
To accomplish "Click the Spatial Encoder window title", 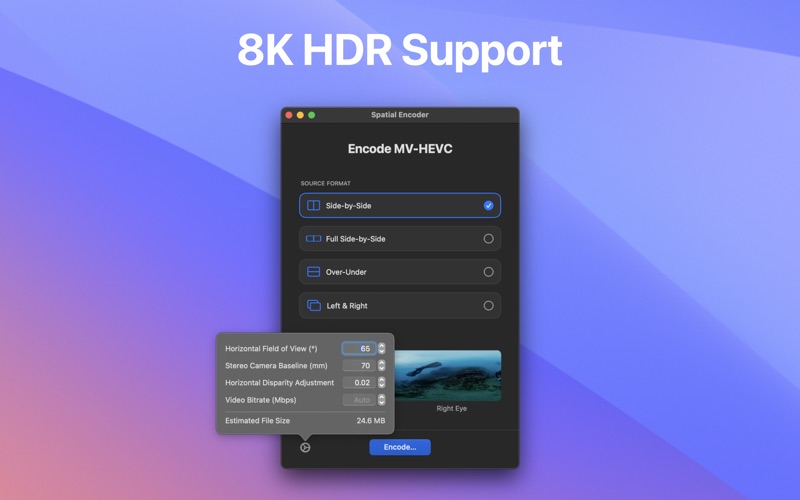I will (399, 115).
